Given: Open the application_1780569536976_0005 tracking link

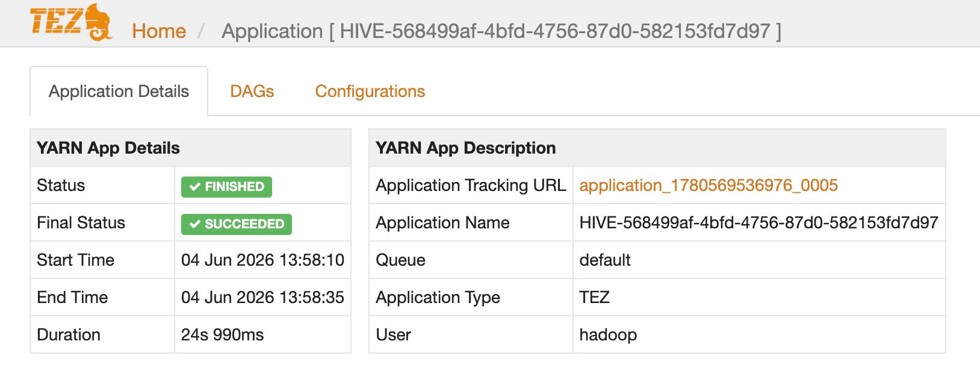Looking at the screenshot, I should (709, 186).
